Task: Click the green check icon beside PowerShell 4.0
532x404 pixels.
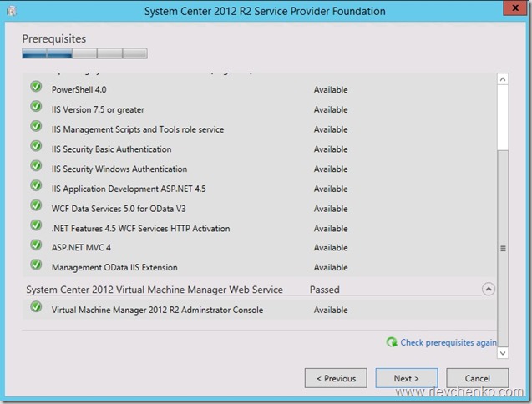Action: pyautogui.click(x=36, y=87)
